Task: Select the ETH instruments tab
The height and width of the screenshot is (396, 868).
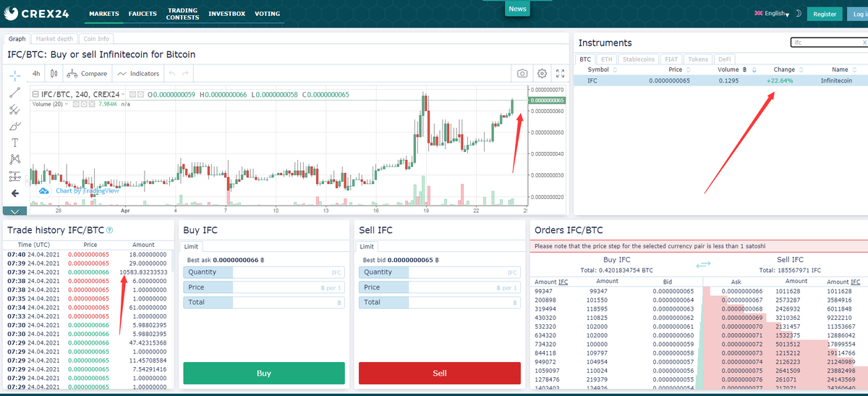Action: [606, 59]
